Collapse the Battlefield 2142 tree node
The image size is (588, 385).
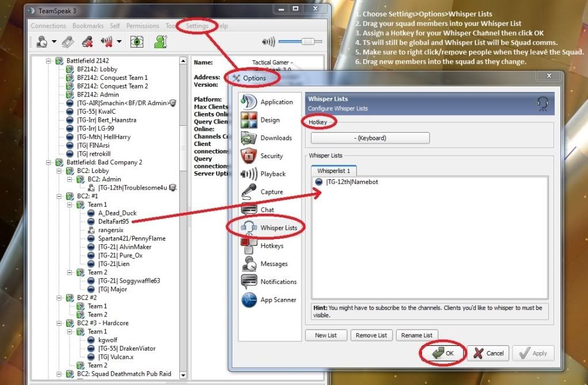48,61
